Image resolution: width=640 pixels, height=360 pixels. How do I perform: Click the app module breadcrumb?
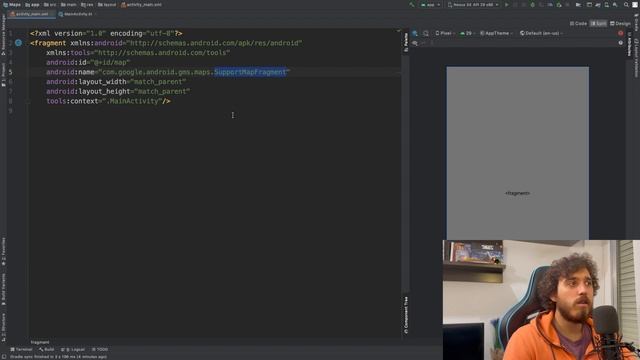(x=32, y=5)
